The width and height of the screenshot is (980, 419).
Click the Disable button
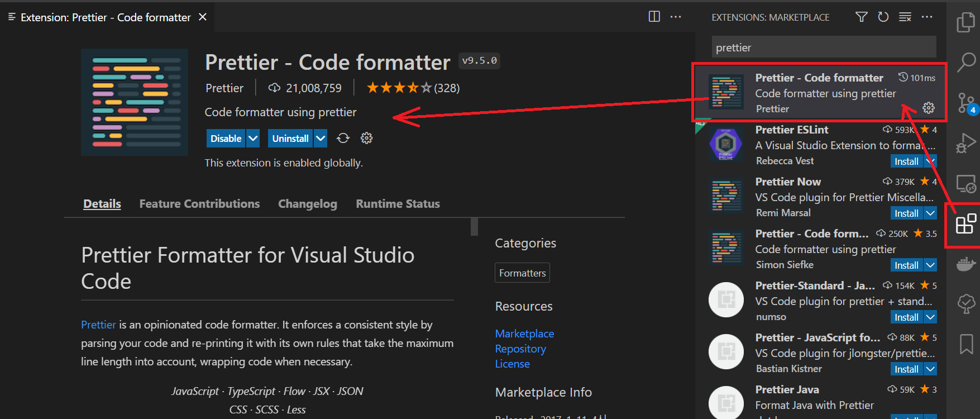[226, 138]
